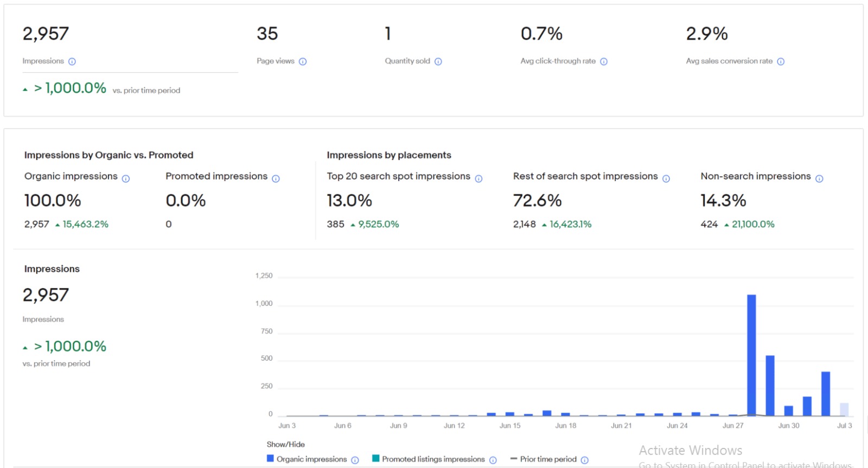Show info for Organic impressions percentage heading
Screen dimensions: 868x468
point(126,178)
